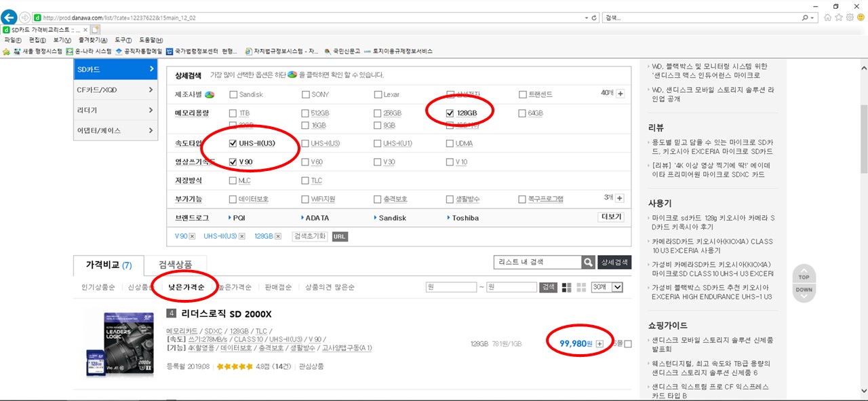Screen dimensions: 868x401
Task: Check the SONY manufacturer box
Action: [x=306, y=94]
